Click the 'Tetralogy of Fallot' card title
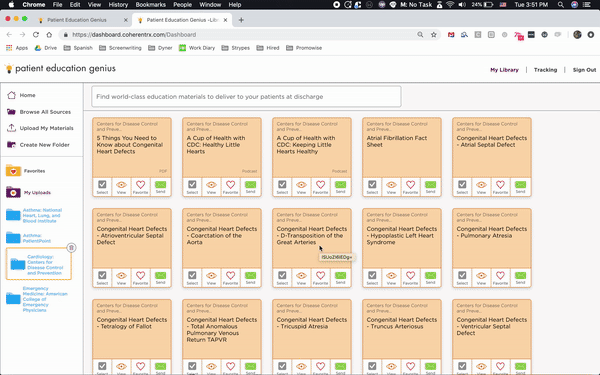 point(132,323)
